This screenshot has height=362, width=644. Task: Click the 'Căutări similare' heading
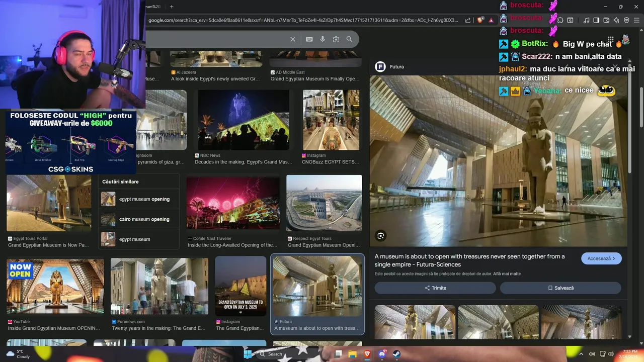tap(120, 182)
